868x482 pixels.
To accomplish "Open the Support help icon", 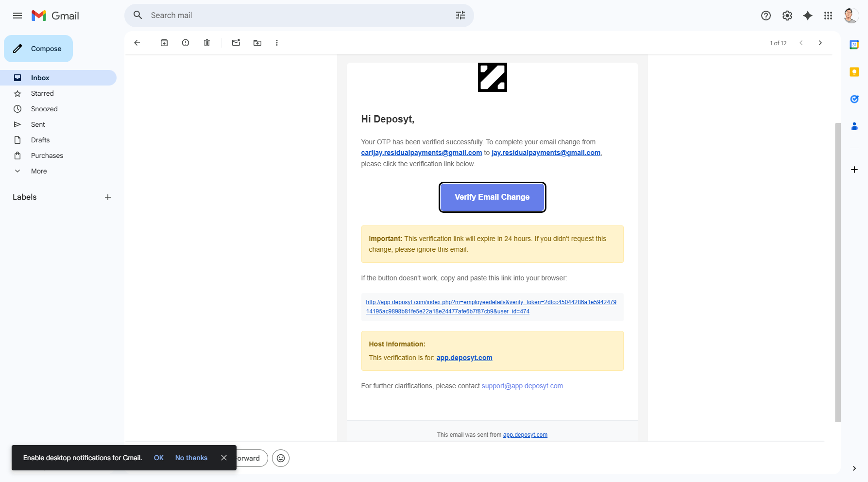I will click(766, 16).
